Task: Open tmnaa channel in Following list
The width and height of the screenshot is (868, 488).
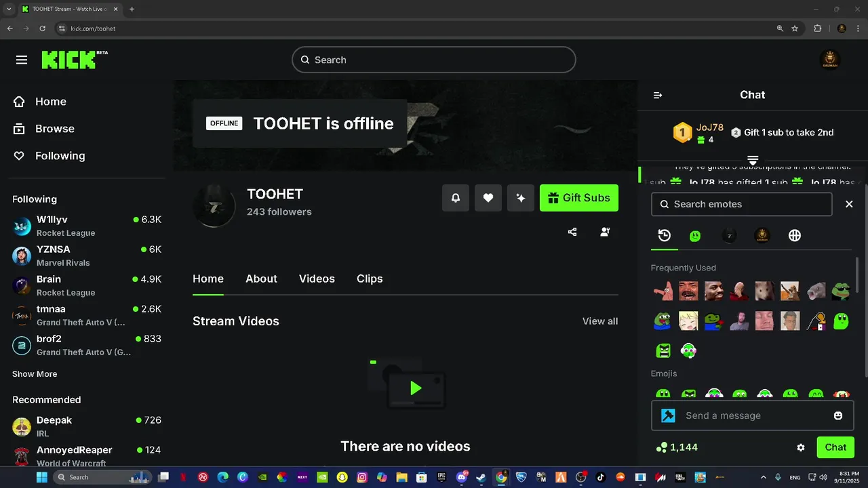Action: pos(87,316)
